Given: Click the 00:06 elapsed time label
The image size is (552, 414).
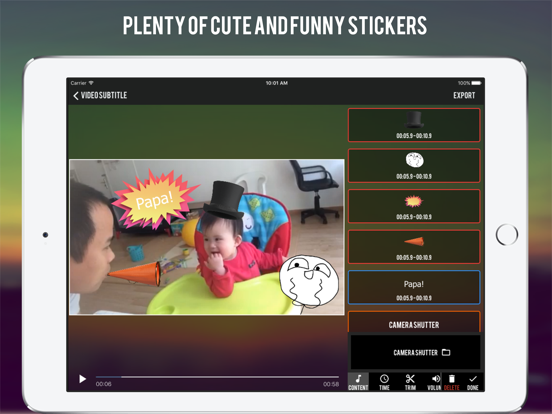Looking at the screenshot, I should point(104,384).
